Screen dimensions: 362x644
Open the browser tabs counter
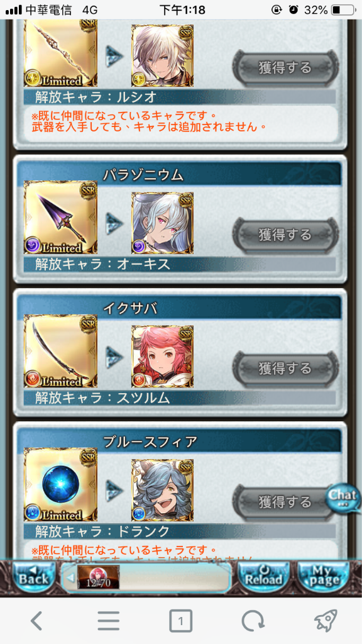pyautogui.click(x=180, y=621)
